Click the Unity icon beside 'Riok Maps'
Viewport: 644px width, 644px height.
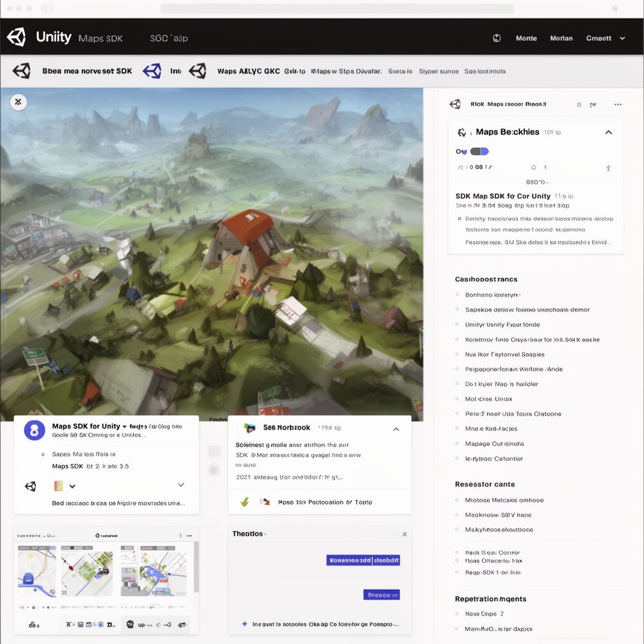pos(455,104)
